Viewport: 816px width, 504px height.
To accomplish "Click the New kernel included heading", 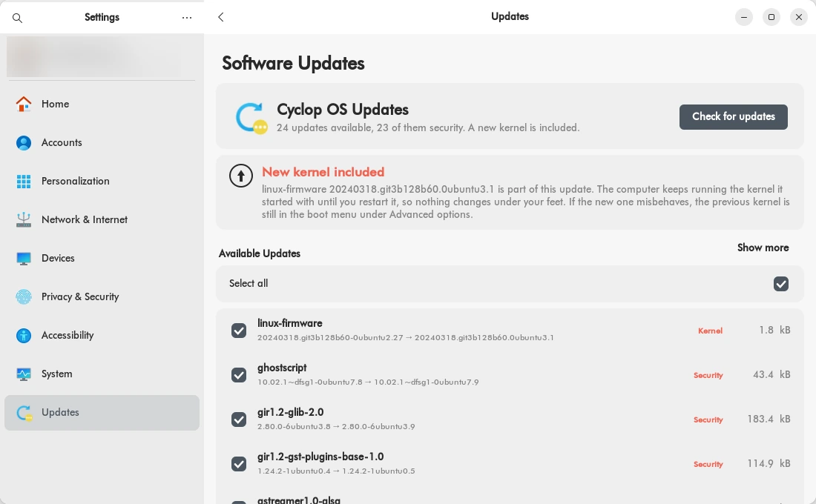I will point(323,172).
